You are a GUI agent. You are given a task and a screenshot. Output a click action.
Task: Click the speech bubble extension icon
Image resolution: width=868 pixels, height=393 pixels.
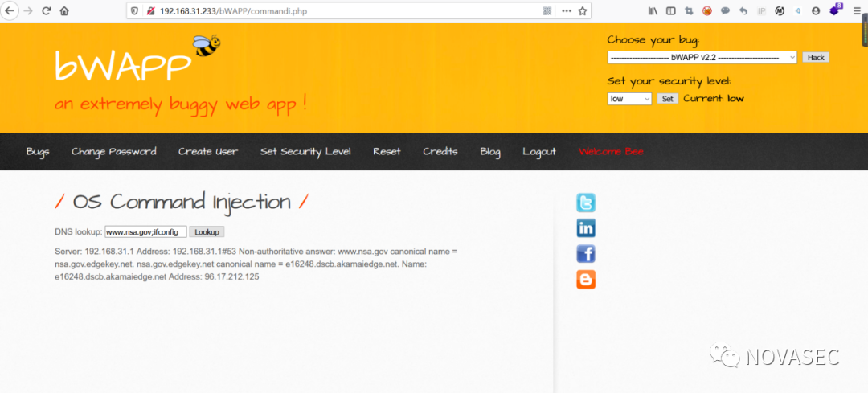(x=725, y=10)
